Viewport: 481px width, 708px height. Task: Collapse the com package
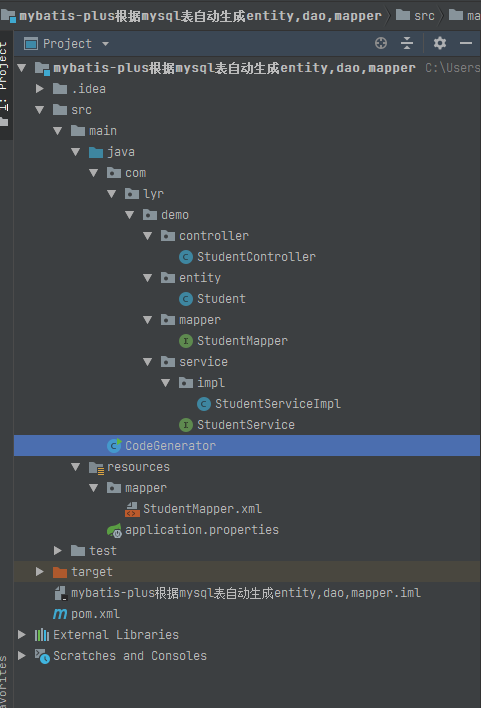click(93, 173)
